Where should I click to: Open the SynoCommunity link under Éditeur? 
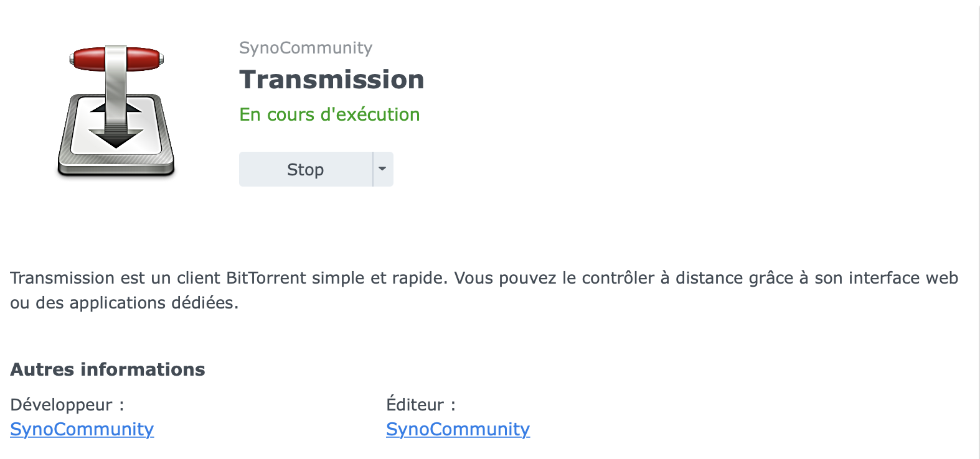[x=458, y=429]
